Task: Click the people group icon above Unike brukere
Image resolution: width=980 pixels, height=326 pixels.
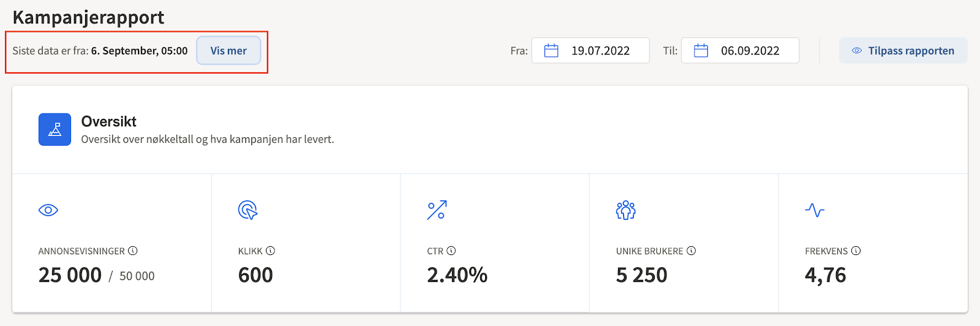Action: 625,210
